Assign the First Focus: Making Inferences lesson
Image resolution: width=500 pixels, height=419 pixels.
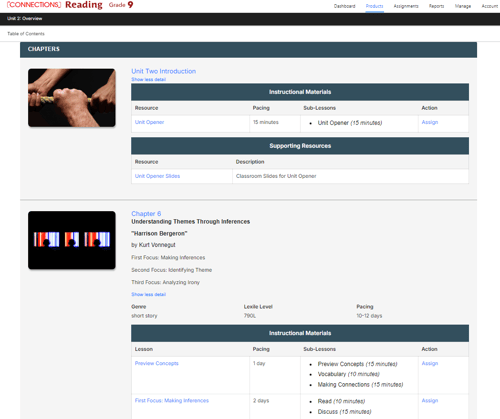[x=430, y=400]
